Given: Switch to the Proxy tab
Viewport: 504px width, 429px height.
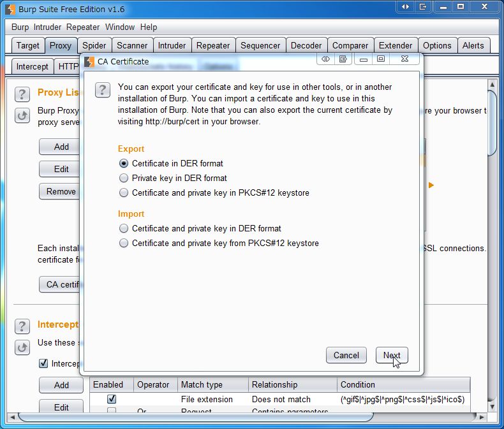Looking at the screenshot, I should point(61,46).
